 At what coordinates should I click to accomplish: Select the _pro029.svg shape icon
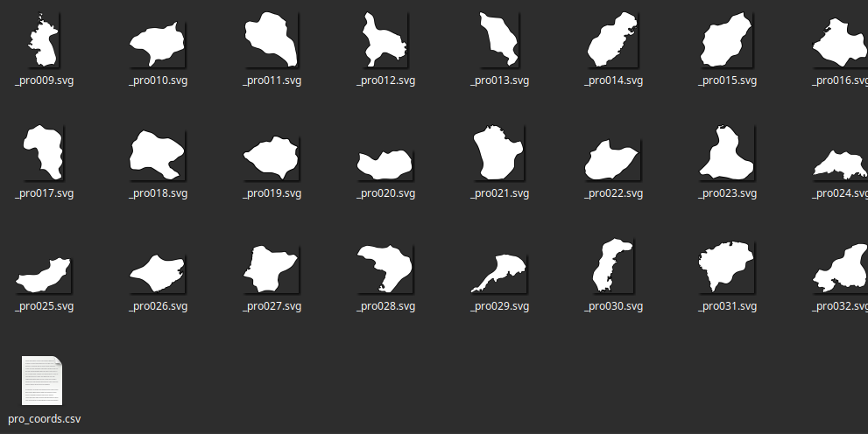(x=499, y=273)
